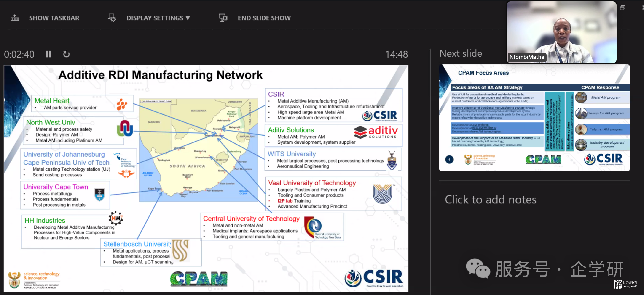Click the Metal Heart logo icon
The width and height of the screenshot is (644, 295).
[x=122, y=104]
